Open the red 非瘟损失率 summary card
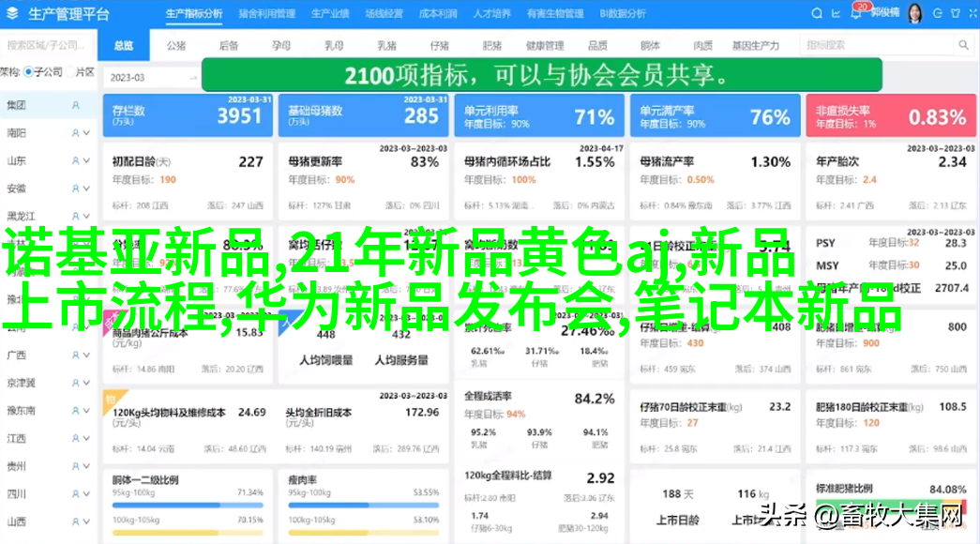This screenshot has height=544, width=980. click(891, 115)
